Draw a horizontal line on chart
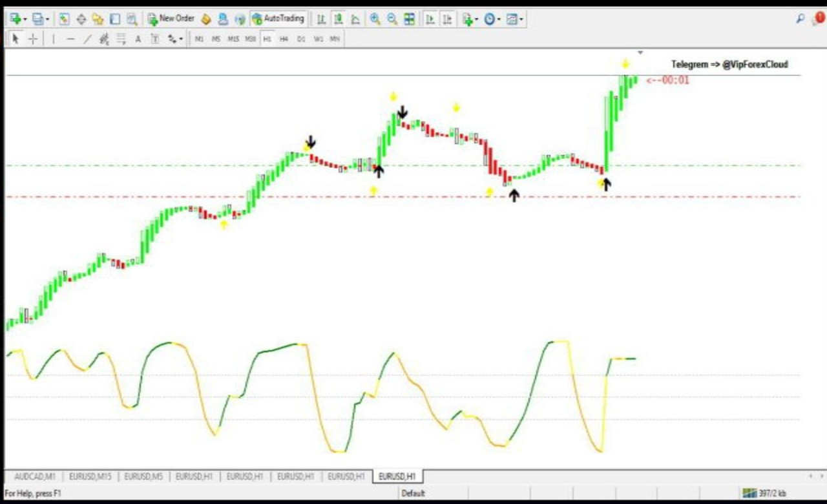The height and width of the screenshot is (504, 827). coord(70,39)
